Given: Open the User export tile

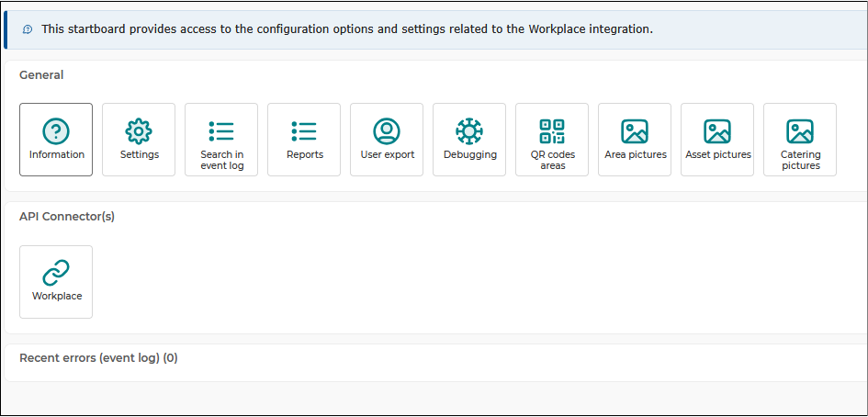Looking at the screenshot, I should coord(387,140).
